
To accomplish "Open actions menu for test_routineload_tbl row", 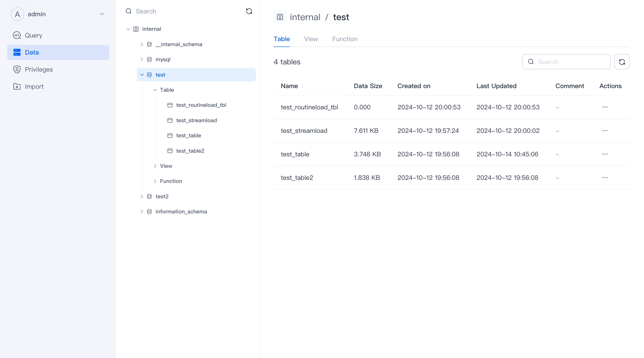I will [605, 107].
